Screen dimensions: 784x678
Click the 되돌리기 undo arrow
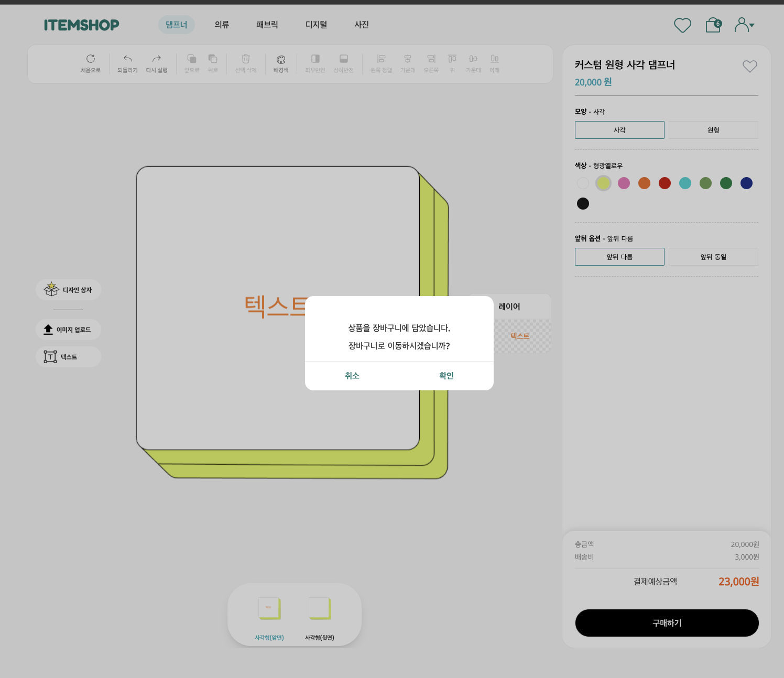point(127,59)
